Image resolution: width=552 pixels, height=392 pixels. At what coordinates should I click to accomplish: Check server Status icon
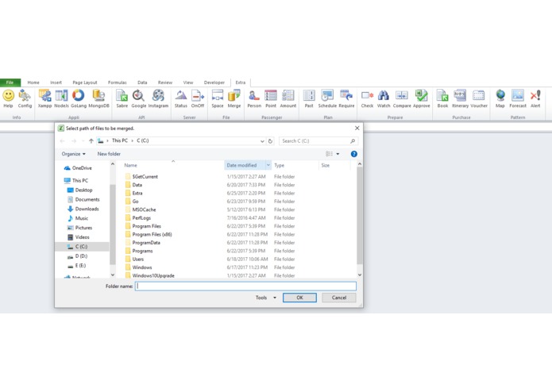(x=180, y=95)
